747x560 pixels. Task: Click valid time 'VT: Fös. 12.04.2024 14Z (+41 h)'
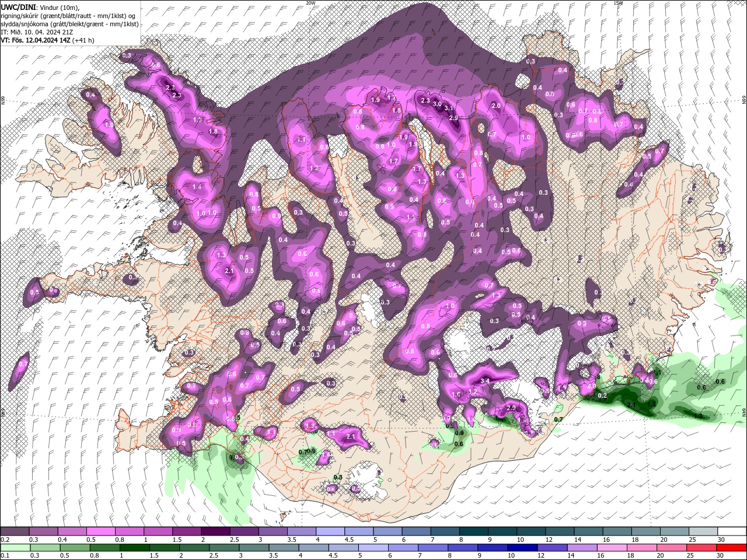pos(47,40)
